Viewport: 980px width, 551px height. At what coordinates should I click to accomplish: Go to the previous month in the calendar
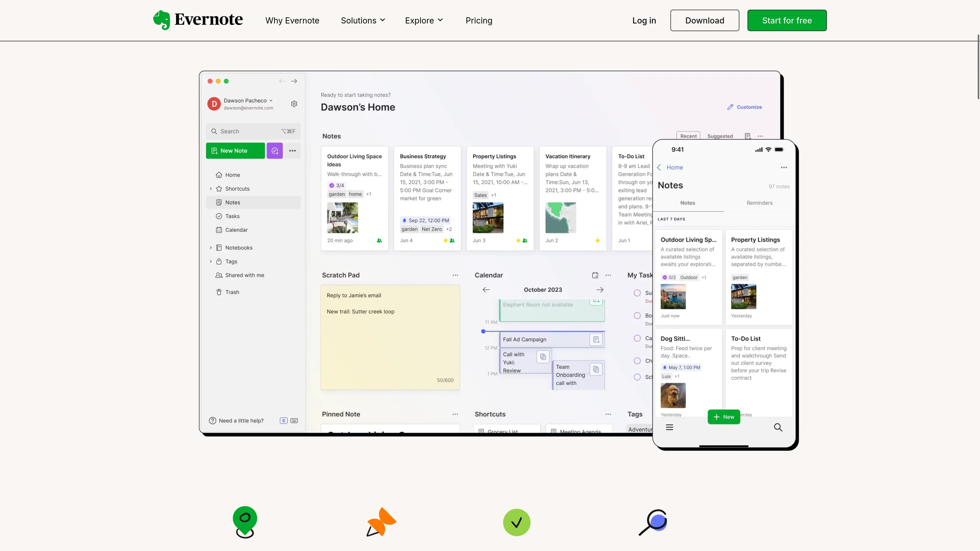(x=486, y=290)
